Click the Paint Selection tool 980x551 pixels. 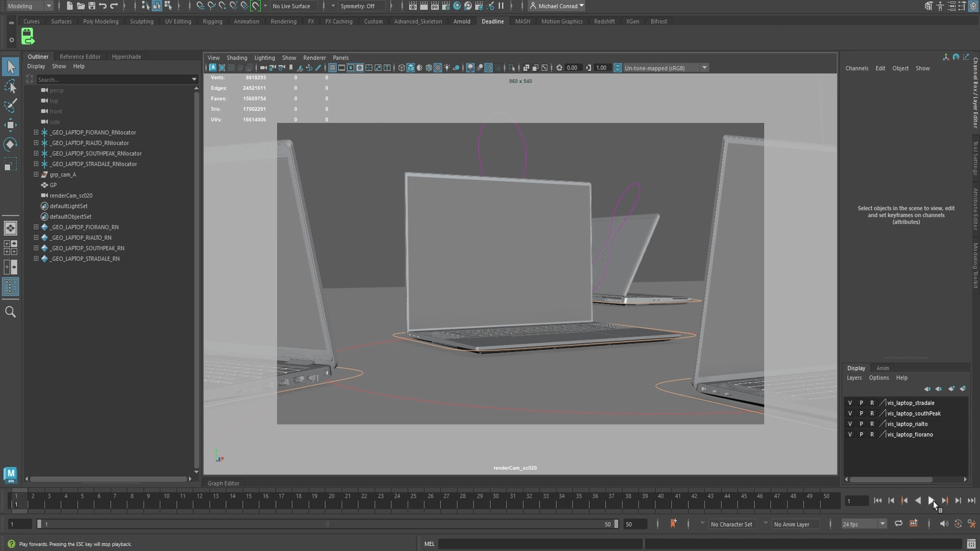(x=10, y=106)
